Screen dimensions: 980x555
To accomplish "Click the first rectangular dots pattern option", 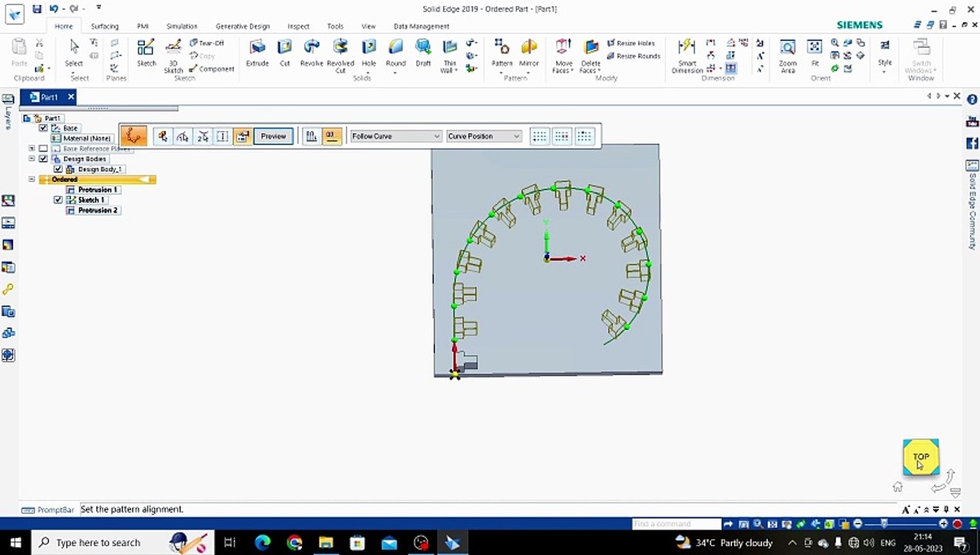I will (x=539, y=136).
